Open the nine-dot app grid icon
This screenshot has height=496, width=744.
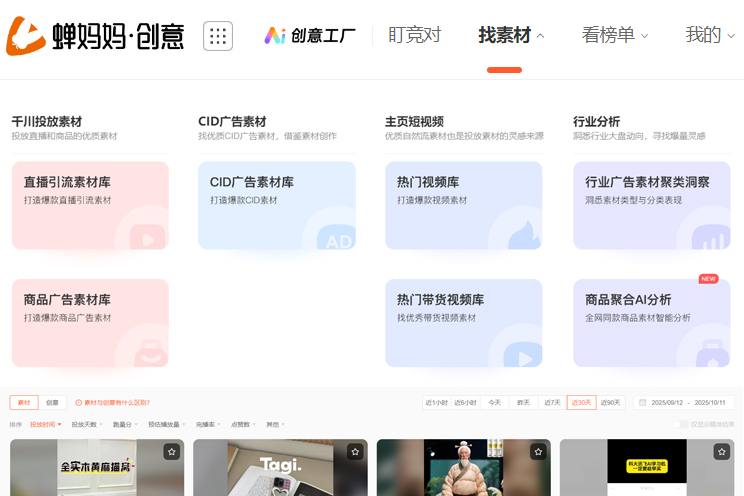218,36
